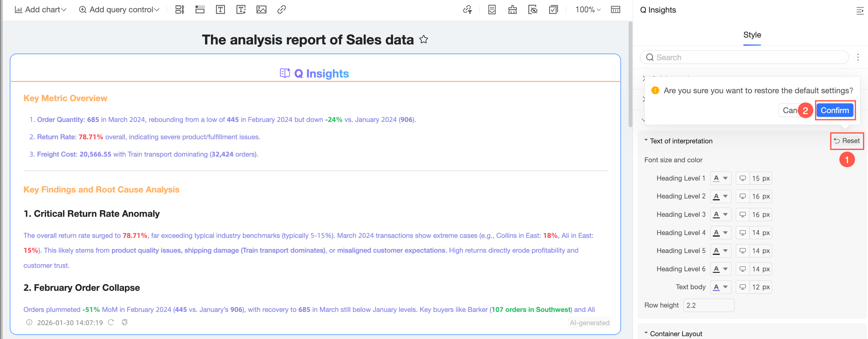Select the Style tab
Image resolution: width=868 pixels, height=339 pixels.
pos(752,35)
